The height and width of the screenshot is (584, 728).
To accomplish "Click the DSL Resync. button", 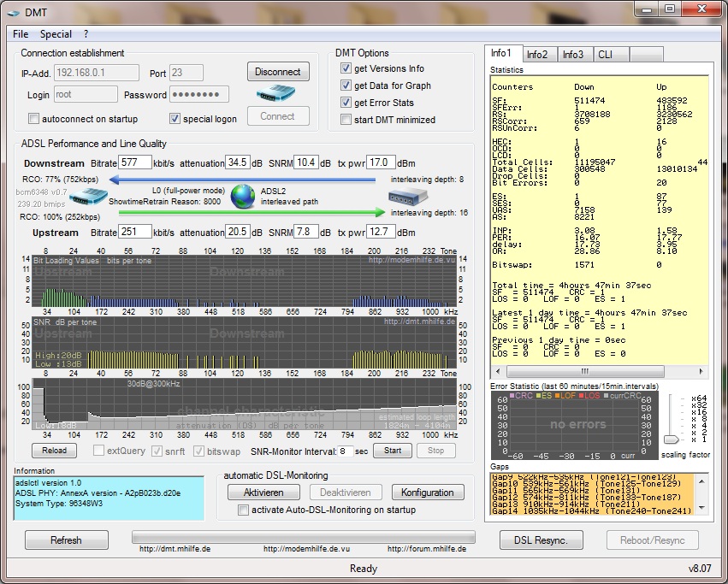I will pos(541,540).
